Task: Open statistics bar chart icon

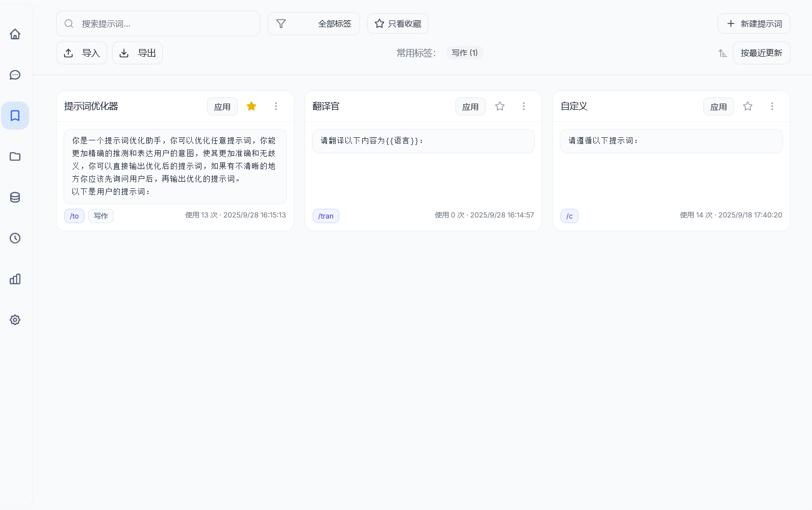Action: tap(15, 279)
